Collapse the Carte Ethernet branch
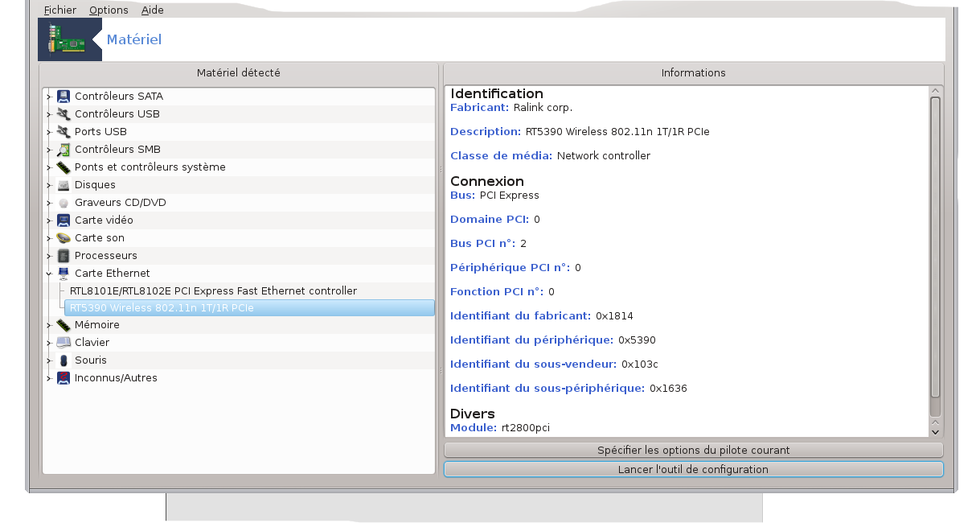980x523 pixels. coord(49,274)
